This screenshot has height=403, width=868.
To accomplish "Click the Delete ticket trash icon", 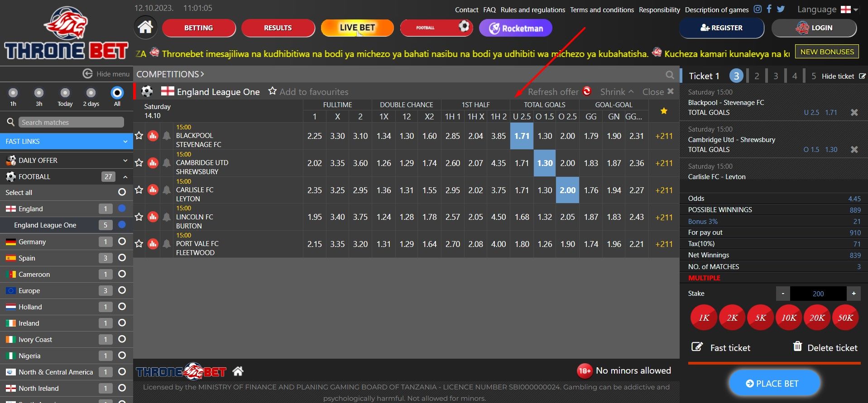I will [797, 346].
